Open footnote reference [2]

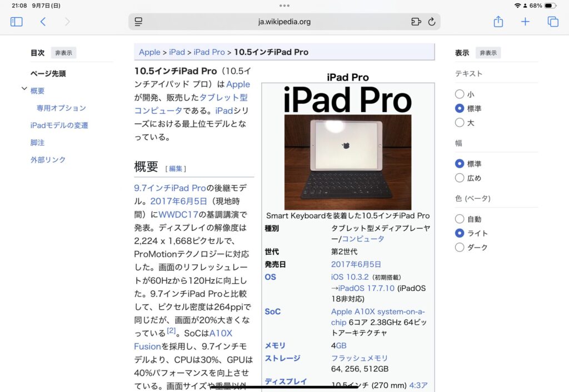pos(171,331)
